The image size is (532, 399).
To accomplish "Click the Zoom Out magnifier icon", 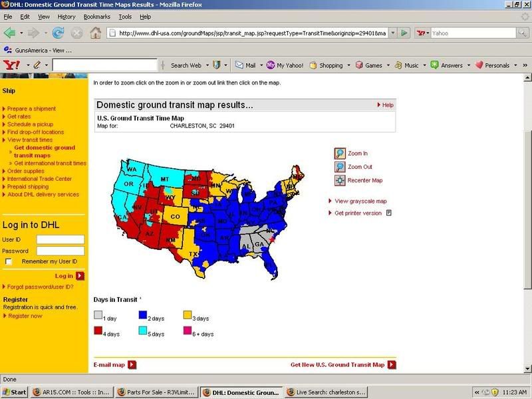I will [x=340, y=167].
